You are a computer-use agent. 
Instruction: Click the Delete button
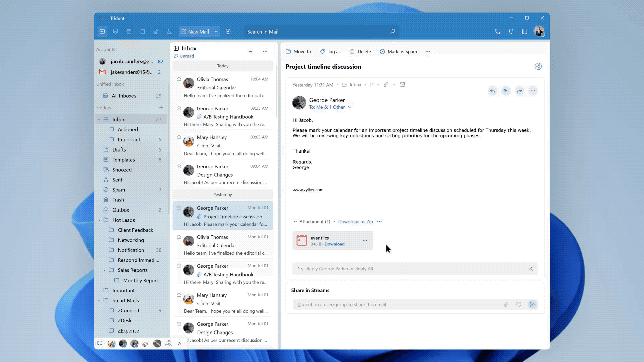click(x=361, y=52)
